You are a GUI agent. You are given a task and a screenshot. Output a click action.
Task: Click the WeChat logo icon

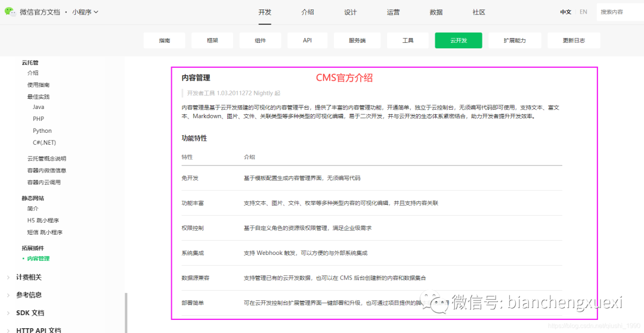click(10, 12)
